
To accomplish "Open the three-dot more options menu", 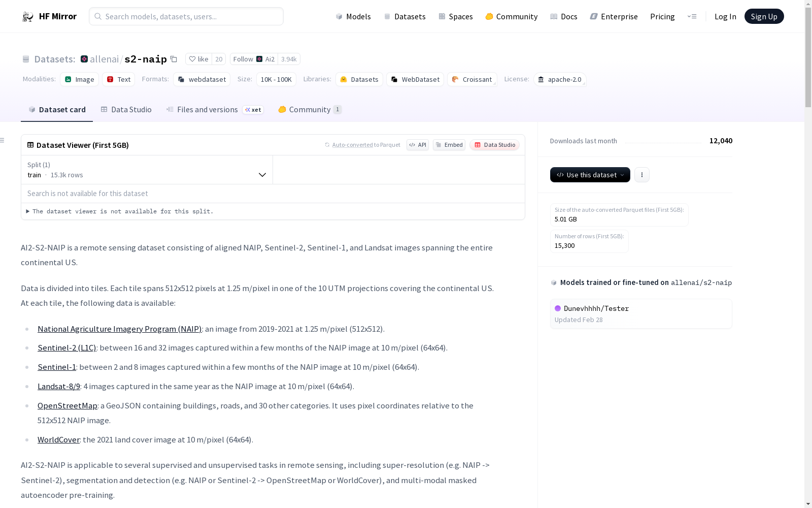I will (x=642, y=175).
